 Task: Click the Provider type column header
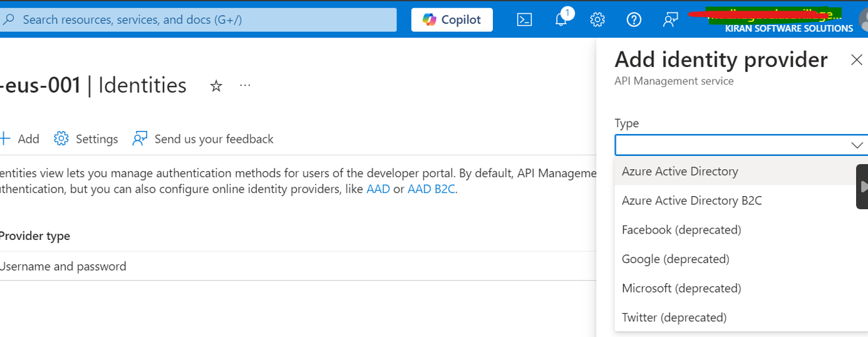[34, 236]
